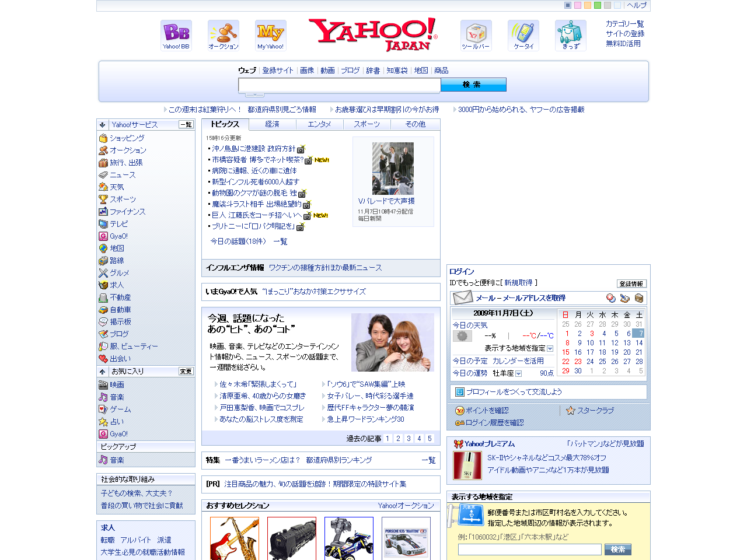Viewport: 747px width, 560px height.
Task: Open 旅行、出張 in the sidebar
Action: tap(126, 163)
